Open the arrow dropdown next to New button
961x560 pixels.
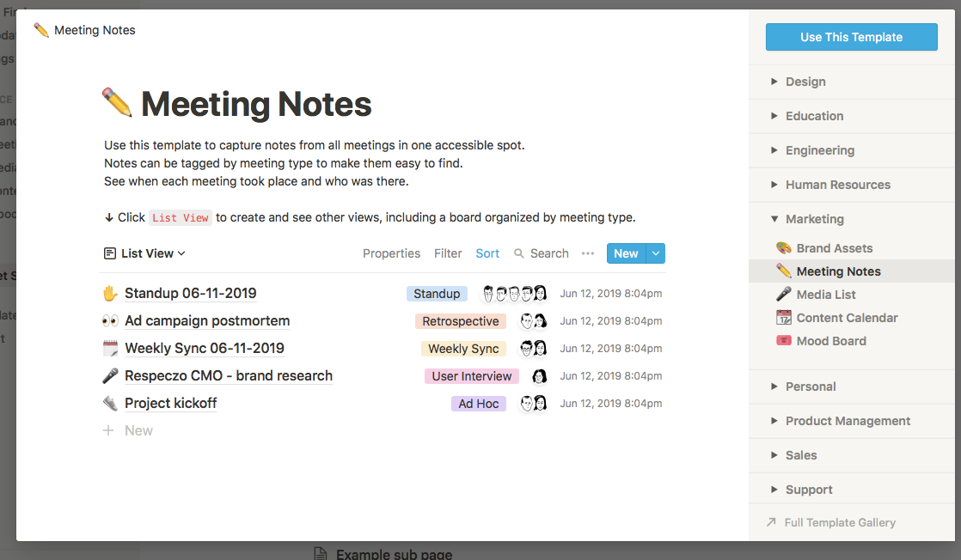[x=656, y=253]
